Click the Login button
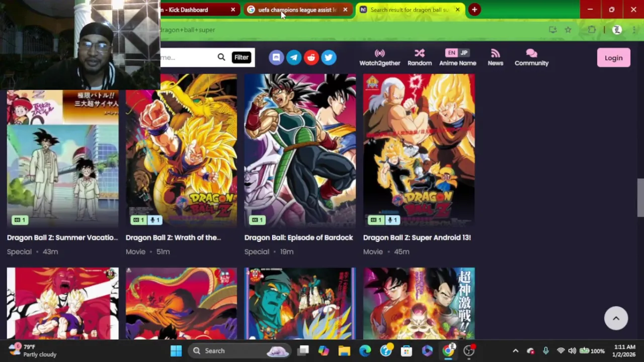Image resolution: width=644 pixels, height=362 pixels. pos(613,58)
